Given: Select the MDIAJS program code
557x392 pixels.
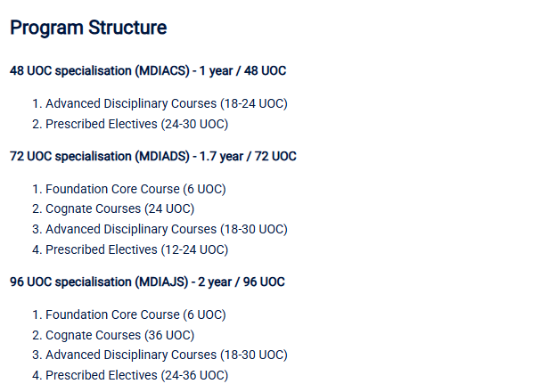Looking at the screenshot, I should tap(161, 282).
